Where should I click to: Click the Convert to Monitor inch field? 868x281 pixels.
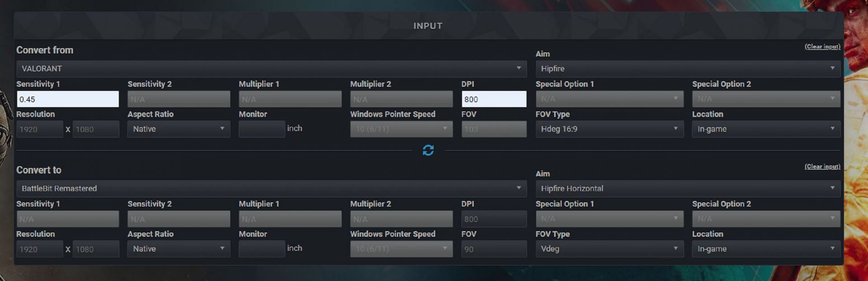(262, 249)
